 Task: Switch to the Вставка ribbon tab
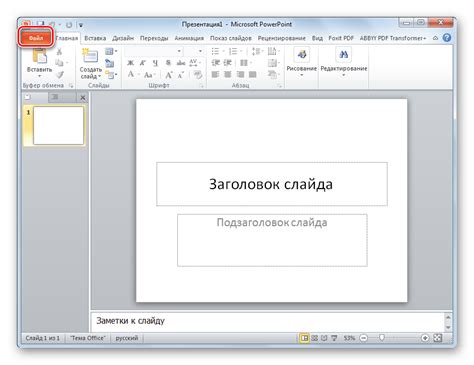(x=95, y=38)
